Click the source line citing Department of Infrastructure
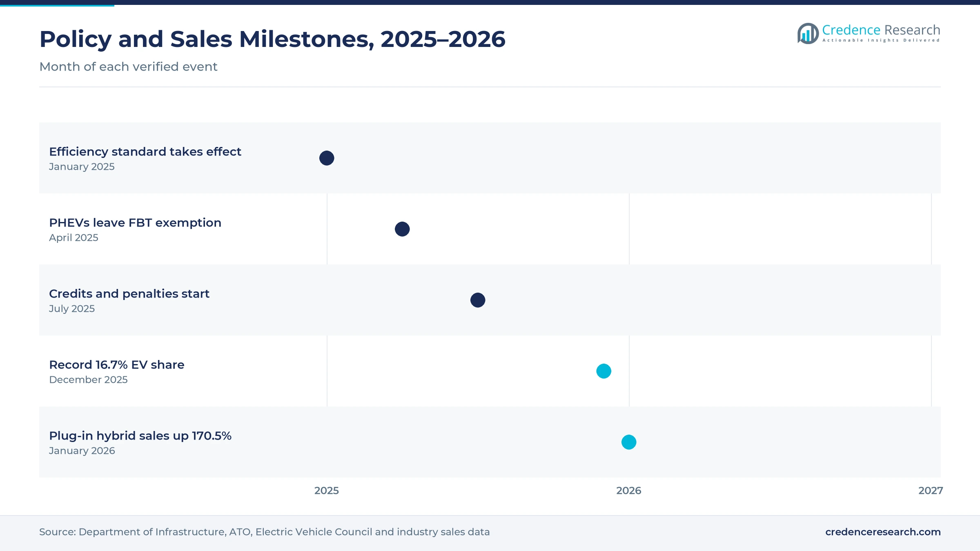This screenshot has width=980, height=551. [x=264, y=532]
